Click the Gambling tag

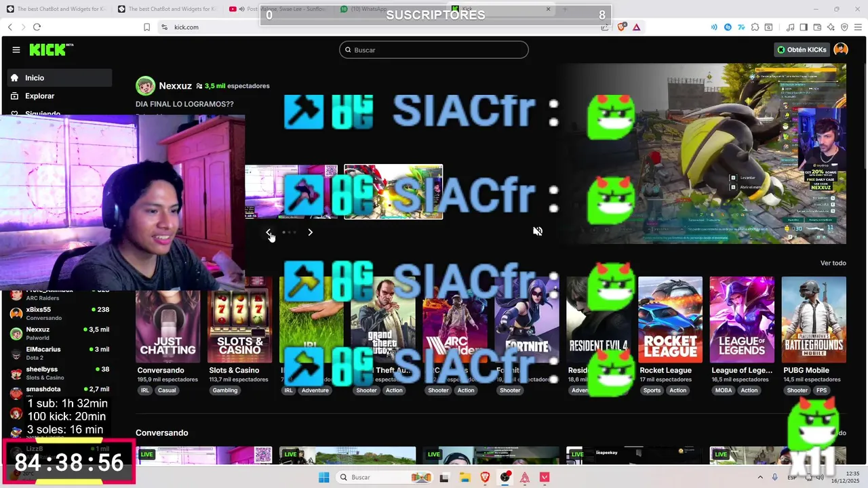[225, 390]
